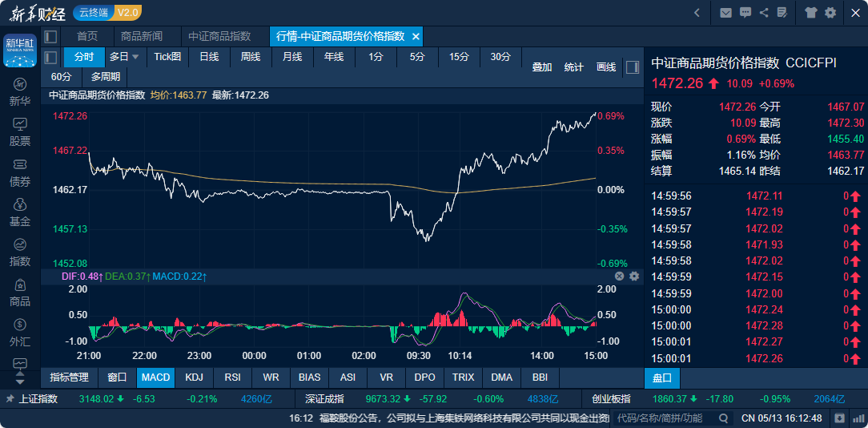Click the back chevron in title bar
The height and width of the screenshot is (428, 868).
click(x=697, y=13)
